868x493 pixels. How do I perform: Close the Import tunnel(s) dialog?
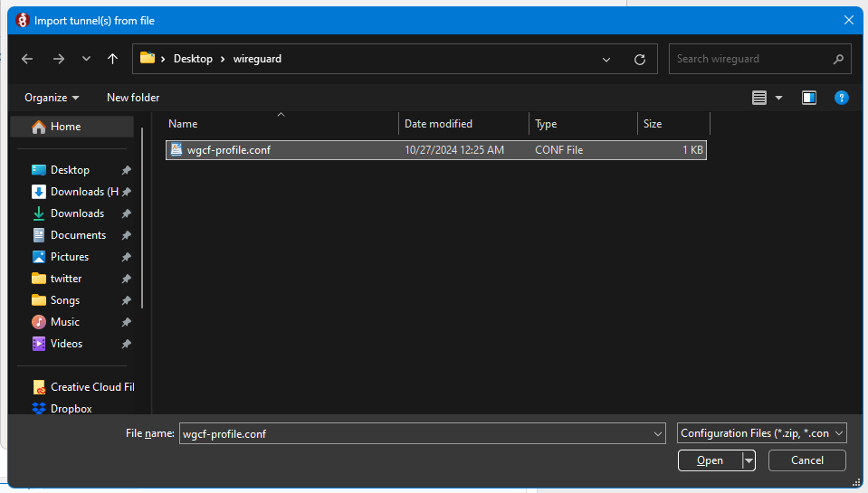point(849,21)
